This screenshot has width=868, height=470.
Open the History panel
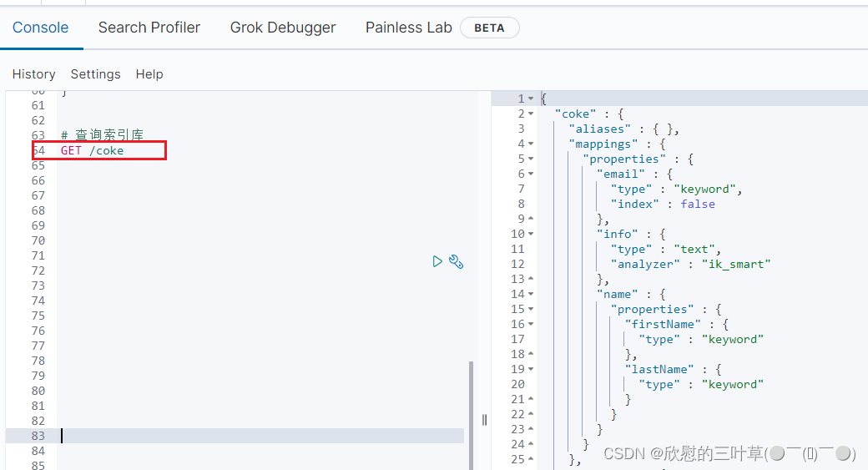[33, 74]
